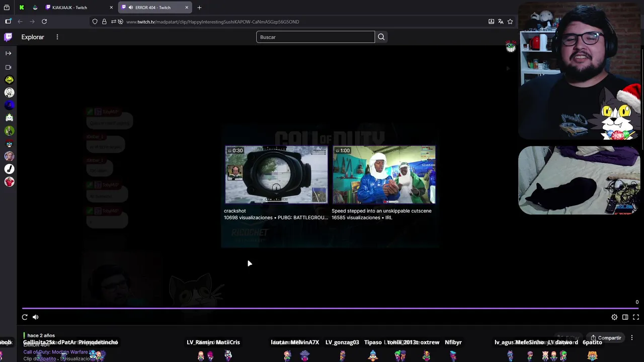Reload the page
This screenshot has width=644, height=362.
click(x=44, y=22)
